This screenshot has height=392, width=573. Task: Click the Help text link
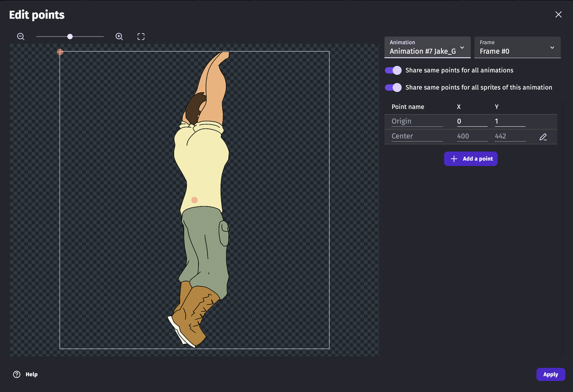(x=32, y=374)
